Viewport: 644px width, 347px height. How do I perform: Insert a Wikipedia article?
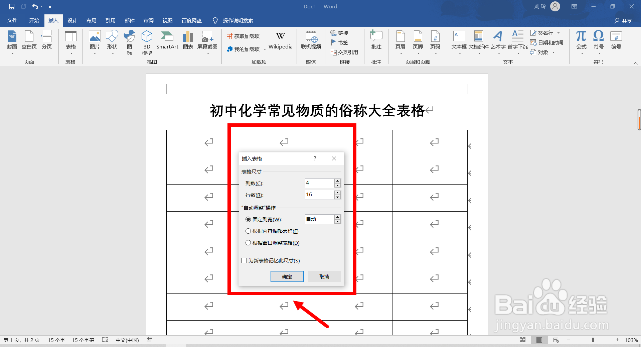(x=280, y=40)
